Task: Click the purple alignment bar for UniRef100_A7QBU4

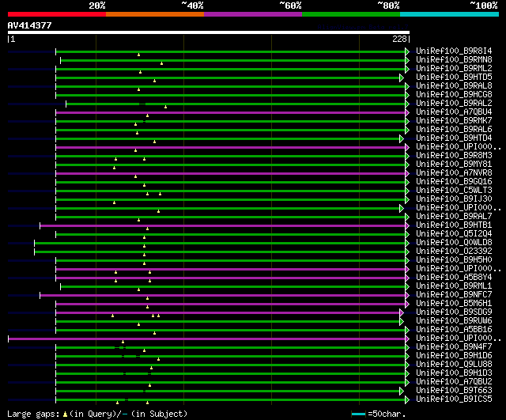Action: point(230,112)
